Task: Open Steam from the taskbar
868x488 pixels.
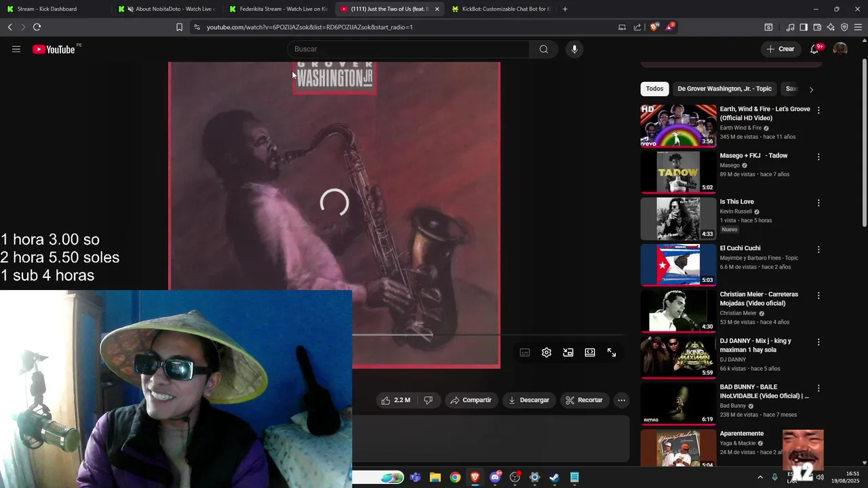Action: [554, 477]
